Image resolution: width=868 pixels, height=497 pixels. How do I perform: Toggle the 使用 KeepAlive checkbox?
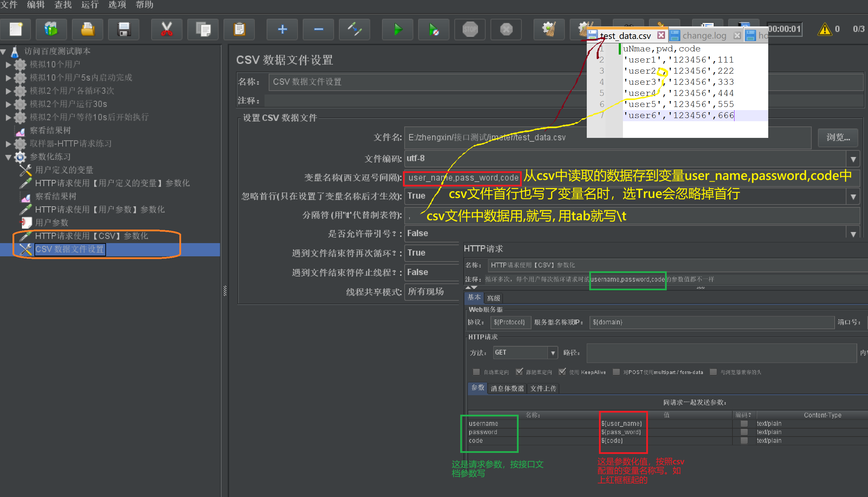click(x=562, y=372)
